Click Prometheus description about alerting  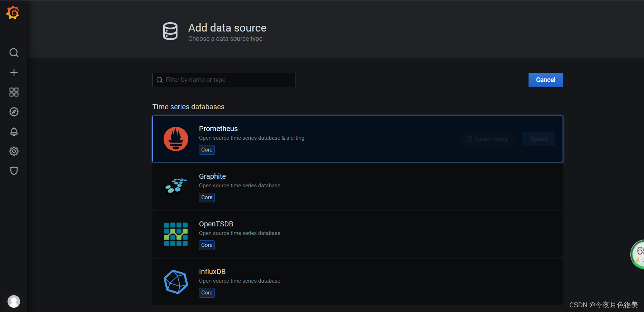[x=252, y=138]
